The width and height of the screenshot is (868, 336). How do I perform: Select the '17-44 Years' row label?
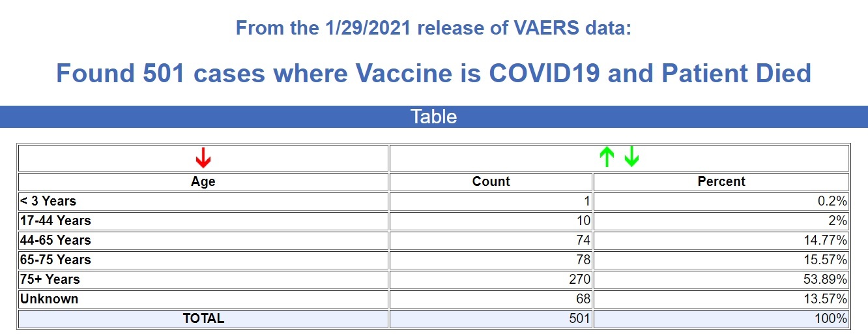[x=56, y=221]
